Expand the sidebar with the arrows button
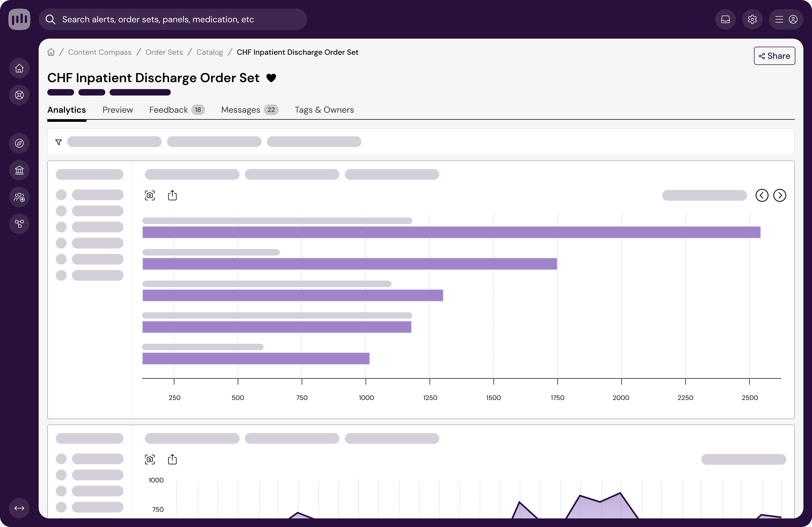The width and height of the screenshot is (812, 527). coord(19,508)
